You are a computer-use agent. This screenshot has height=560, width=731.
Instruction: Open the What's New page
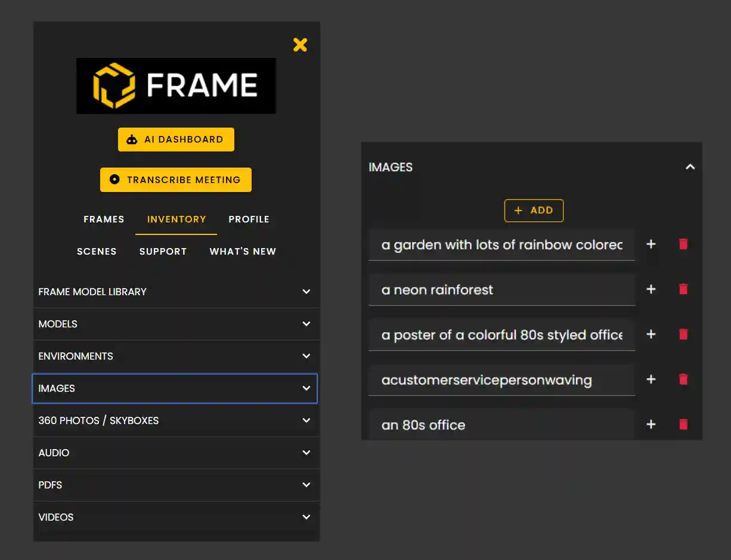click(x=243, y=251)
